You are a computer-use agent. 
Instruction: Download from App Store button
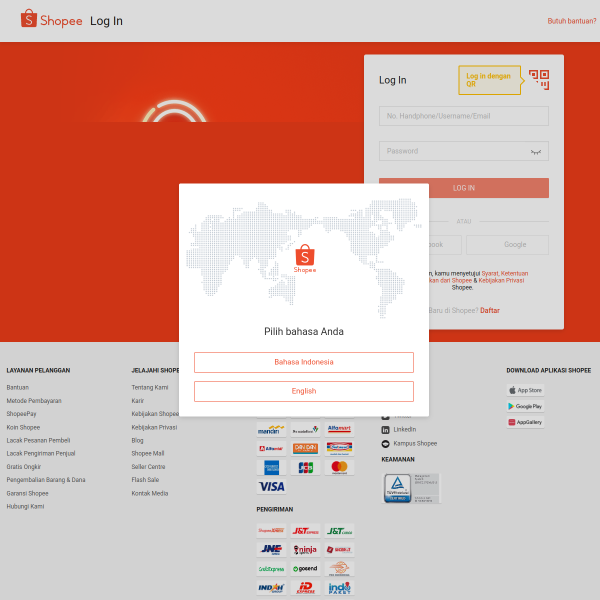pos(525,390)
